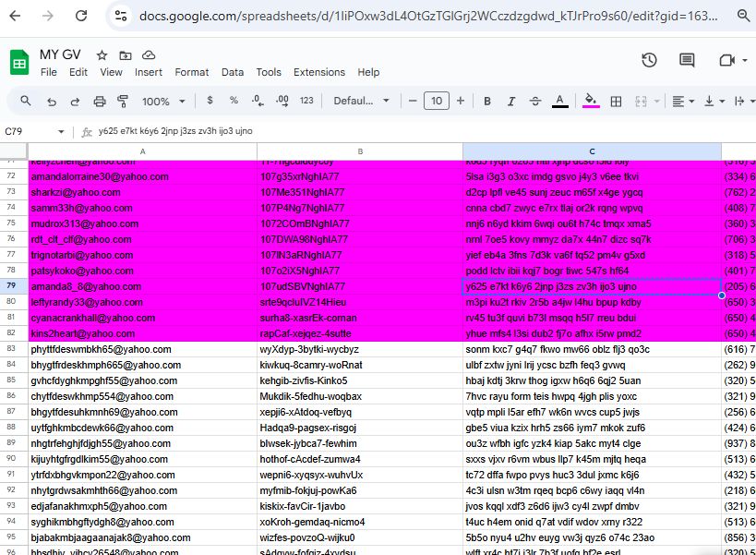Format as currency
Image resolution: width=756 pixels, height=555 pixels.
pos(210,101)
